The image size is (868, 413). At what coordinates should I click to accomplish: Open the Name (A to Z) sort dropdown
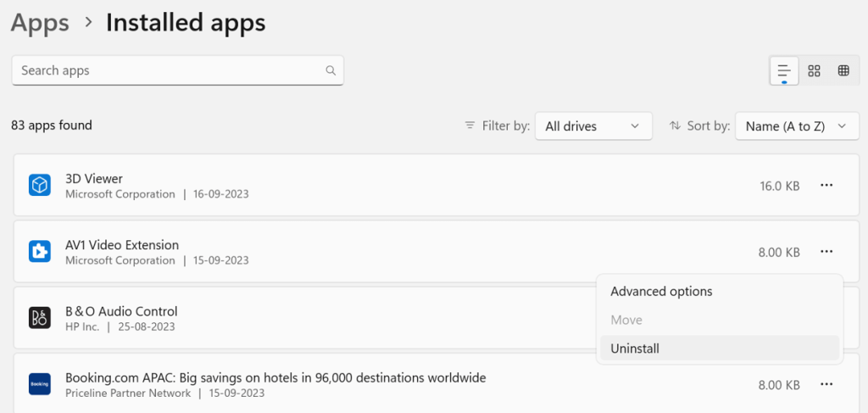coord(797,126)
